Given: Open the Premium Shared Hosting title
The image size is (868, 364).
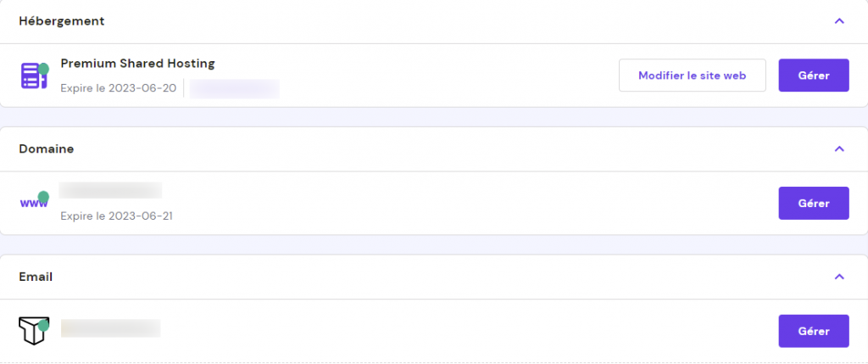Looking at the screenshot, I should coord(137,64).
